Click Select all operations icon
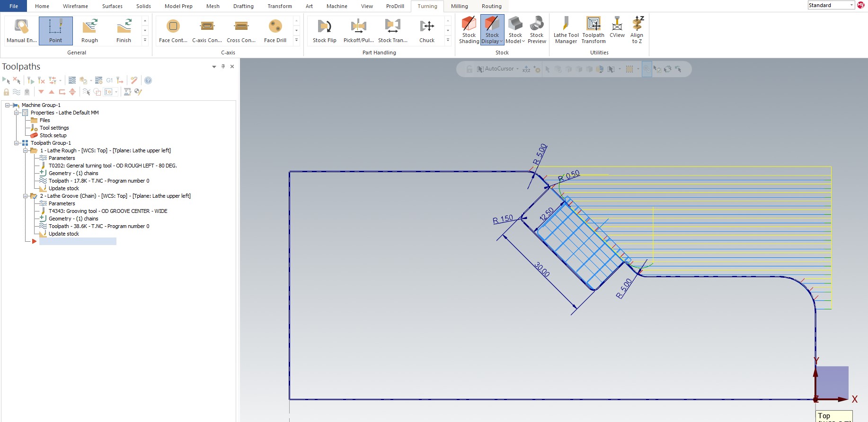This screenshot has height=422, width=868. tap(6, 80)
